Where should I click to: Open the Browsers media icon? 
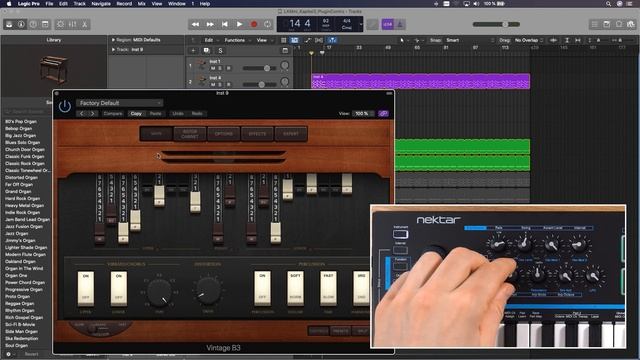pyautogui.click(x=631, y=24)
